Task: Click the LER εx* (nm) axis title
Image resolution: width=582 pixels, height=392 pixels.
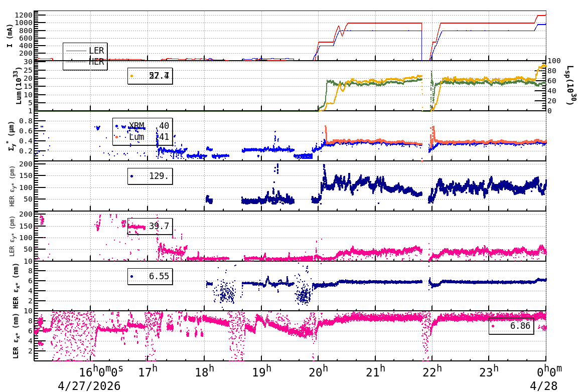Action: [15, 336]
